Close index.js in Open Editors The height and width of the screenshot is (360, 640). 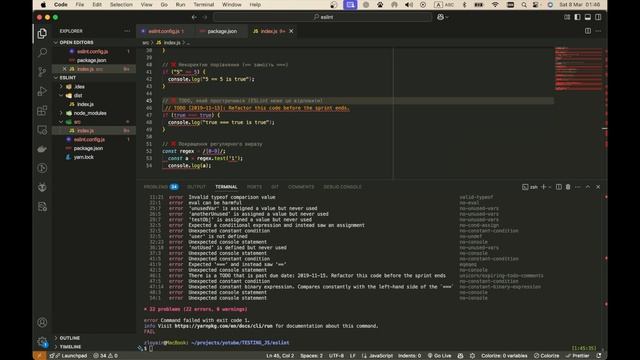pyautogui.click(x=64, y=69)
